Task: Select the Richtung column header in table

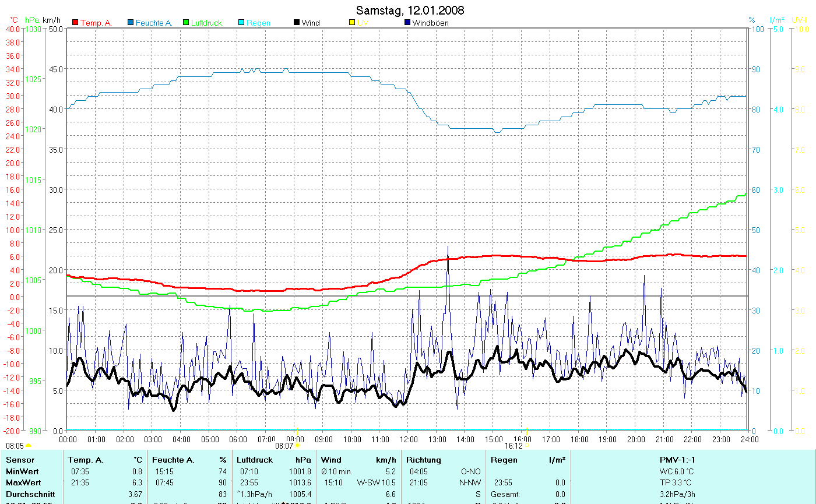Action: pos(424,460)
